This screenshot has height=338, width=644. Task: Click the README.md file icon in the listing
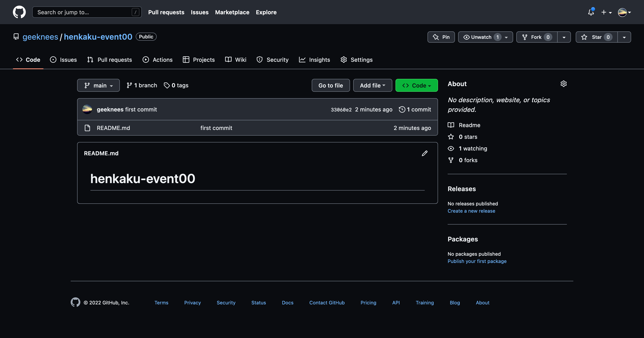click(88, 128)
